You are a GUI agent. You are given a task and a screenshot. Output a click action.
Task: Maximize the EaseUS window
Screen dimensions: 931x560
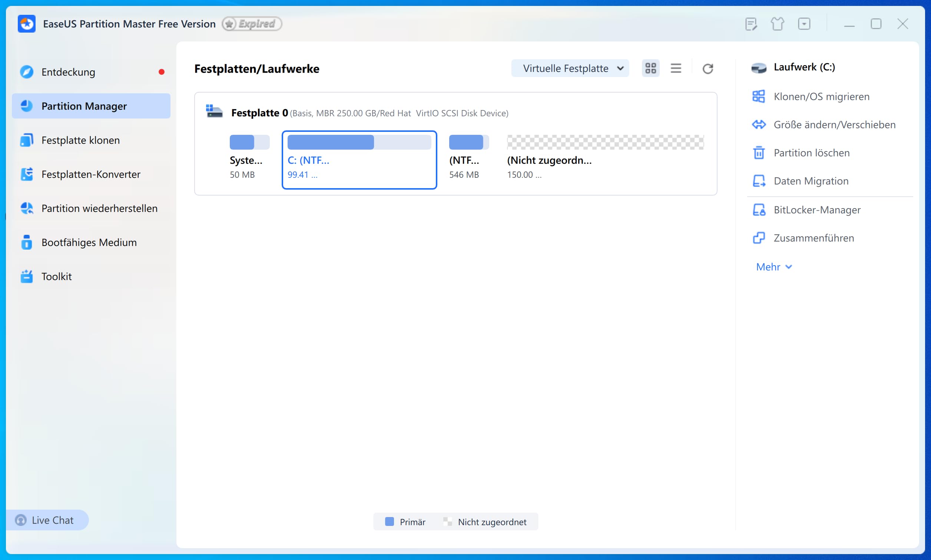(x=876, y=24)
